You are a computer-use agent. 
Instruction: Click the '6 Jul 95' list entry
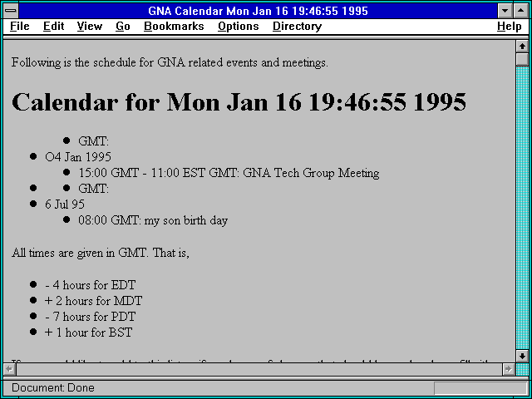(x=65, y=204)
